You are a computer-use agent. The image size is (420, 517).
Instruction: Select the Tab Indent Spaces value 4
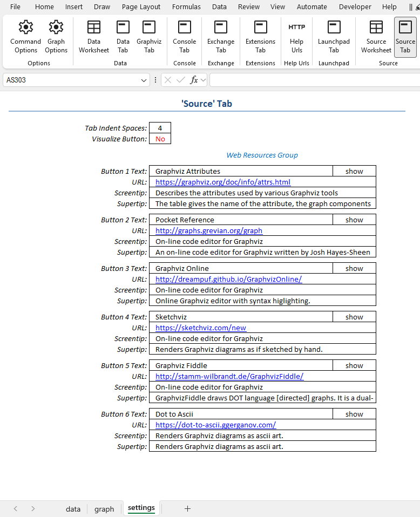(x=160, y=128)
